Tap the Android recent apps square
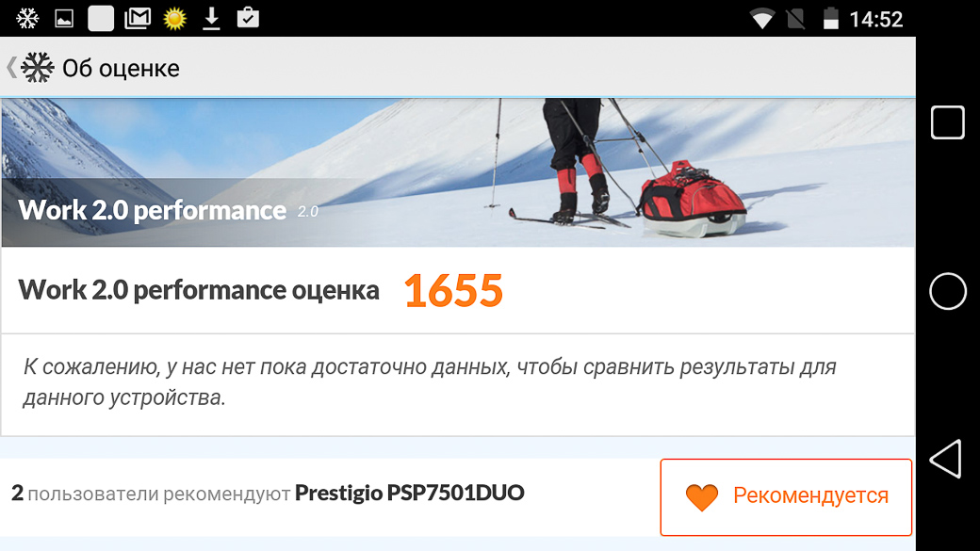The height and width of the screenshot is (551, 980). tap(948, 122)
